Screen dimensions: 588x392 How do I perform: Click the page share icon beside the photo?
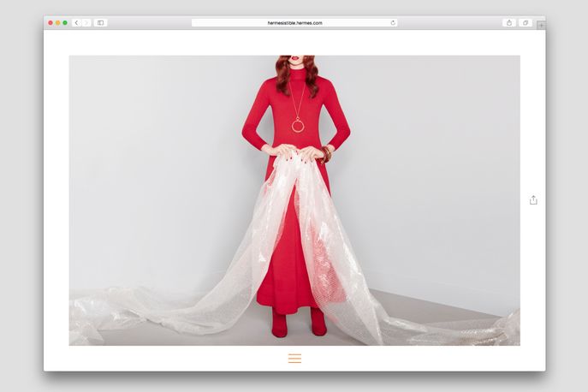click(533, 200)
